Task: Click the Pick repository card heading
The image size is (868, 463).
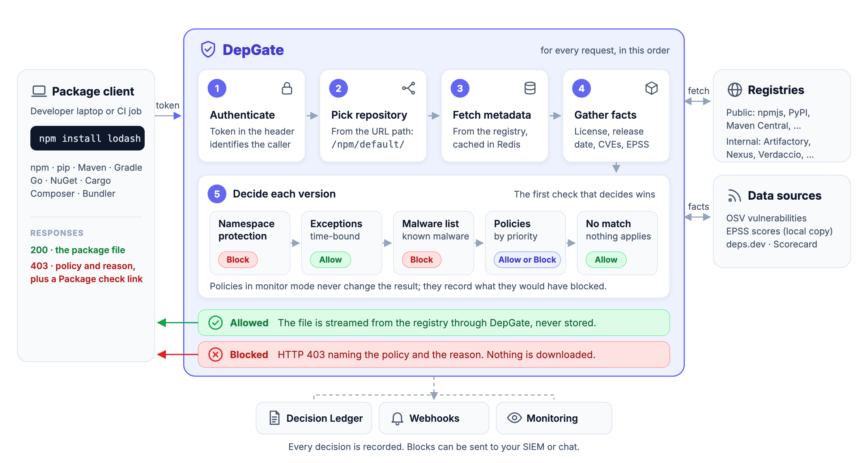Action: (369, 115)
